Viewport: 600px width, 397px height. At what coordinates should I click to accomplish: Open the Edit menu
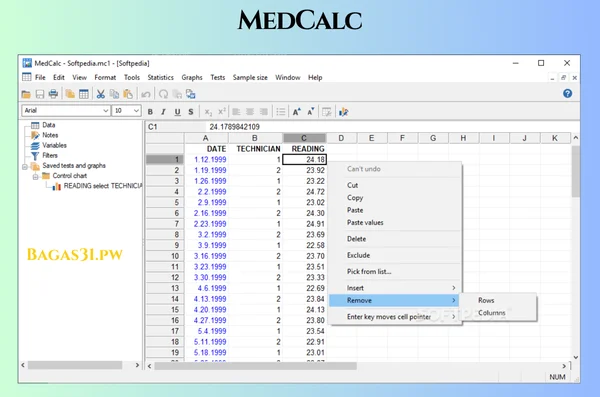pos(59,77)
